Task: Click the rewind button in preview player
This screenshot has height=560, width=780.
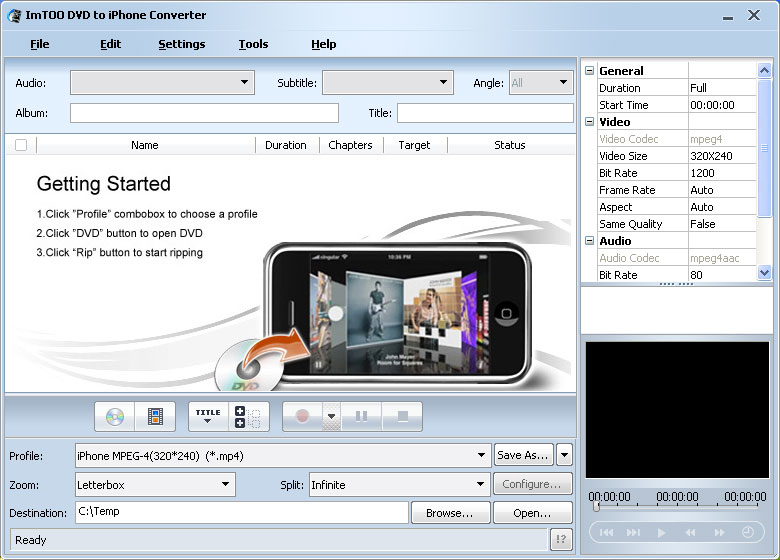Action: tap(690, 533)
